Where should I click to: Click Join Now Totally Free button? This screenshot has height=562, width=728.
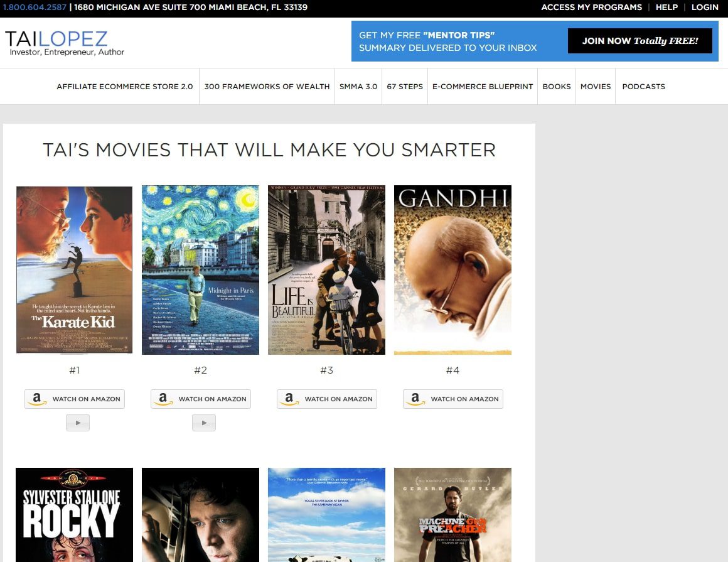pyautogui.click(x=640, y=41)
